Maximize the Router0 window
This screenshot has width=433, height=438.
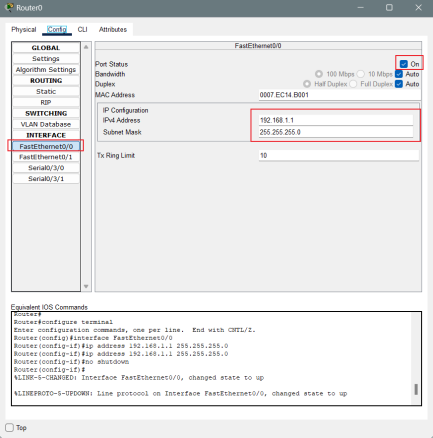click(x=389, y=7)
